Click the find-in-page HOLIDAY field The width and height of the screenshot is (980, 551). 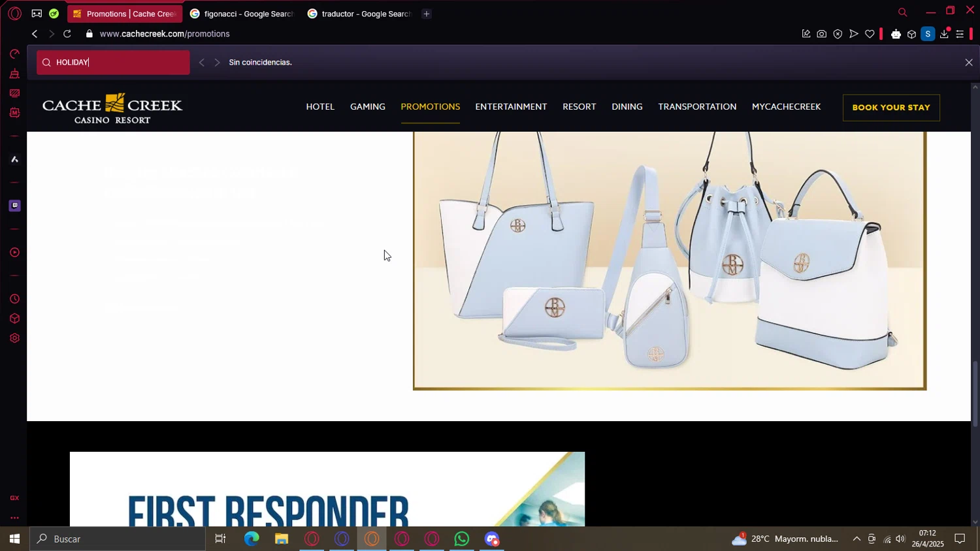click(113, 63)
